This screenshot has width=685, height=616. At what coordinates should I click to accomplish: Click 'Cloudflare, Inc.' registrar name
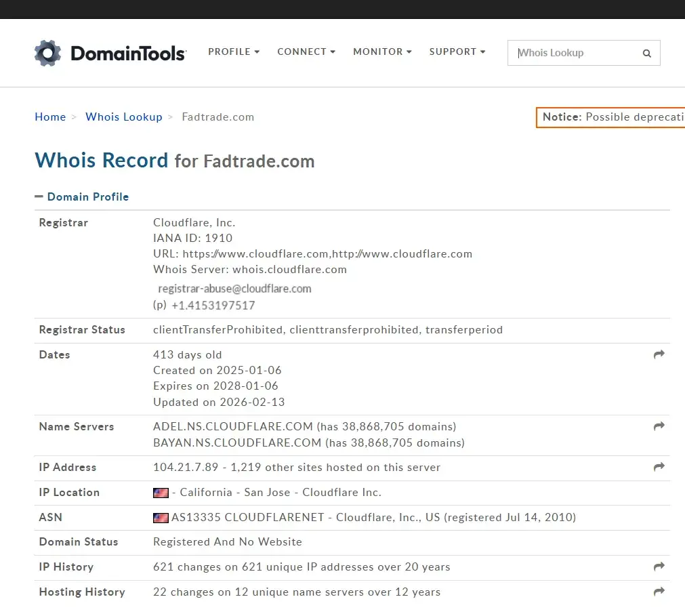pyautogui.click(x=194, y=223)
